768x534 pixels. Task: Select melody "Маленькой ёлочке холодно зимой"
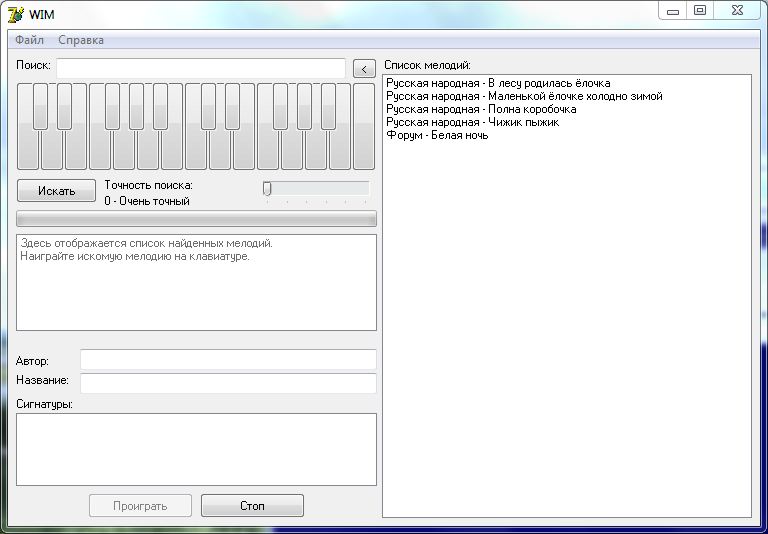click(x=524, y=96)
